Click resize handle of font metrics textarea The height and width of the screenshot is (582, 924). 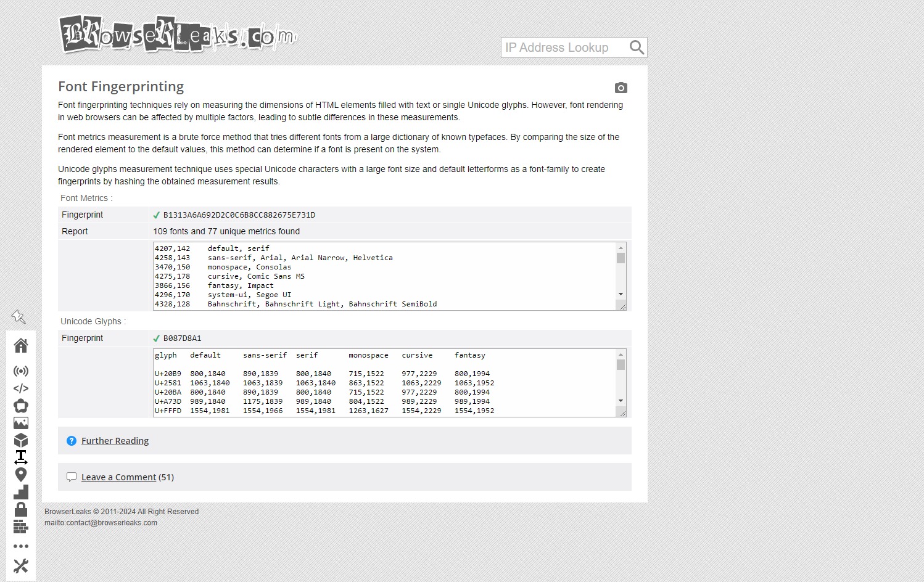point(622,306)
